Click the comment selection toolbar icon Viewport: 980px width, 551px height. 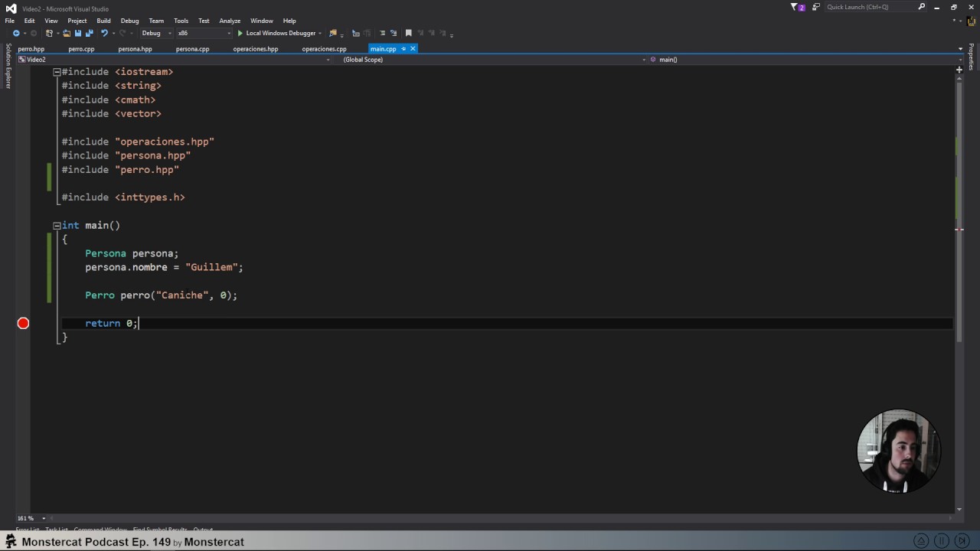pos(382,33)
